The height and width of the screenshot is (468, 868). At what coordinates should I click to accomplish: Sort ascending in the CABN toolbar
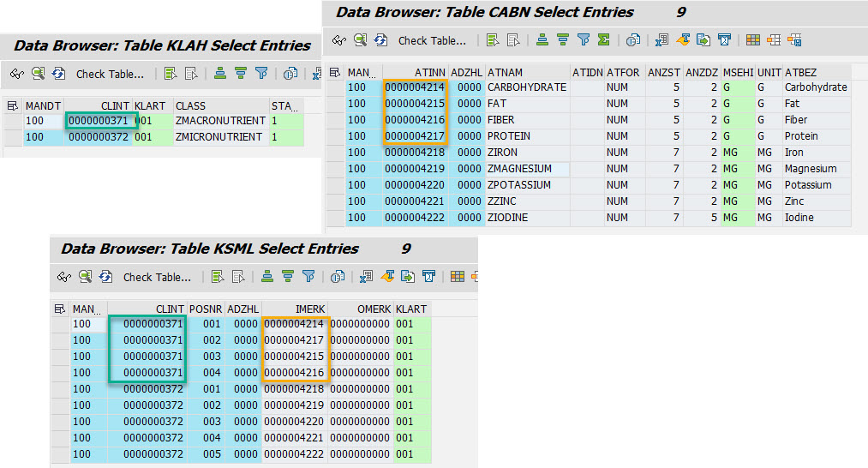[x=542, y=40]
